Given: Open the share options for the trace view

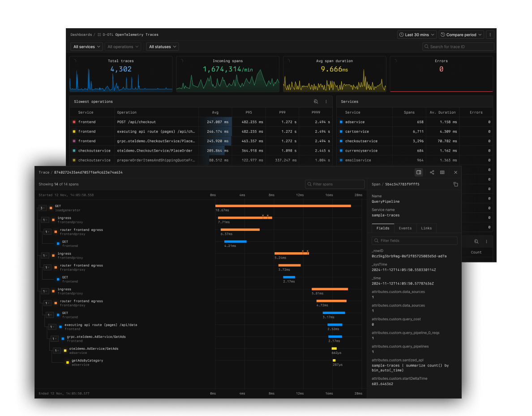Looking at the screenshot, I should pos(432,172).
